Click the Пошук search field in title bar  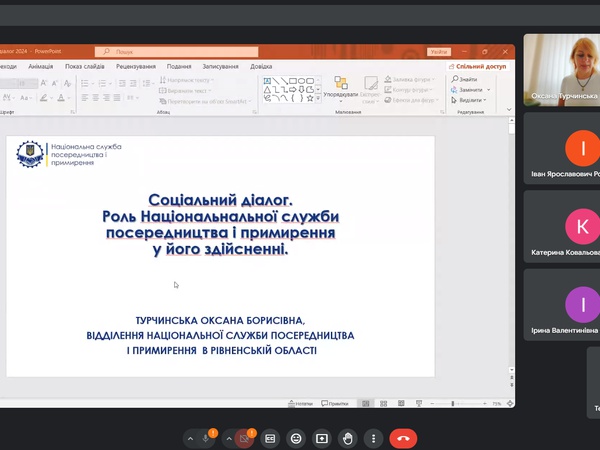[176, 52]
